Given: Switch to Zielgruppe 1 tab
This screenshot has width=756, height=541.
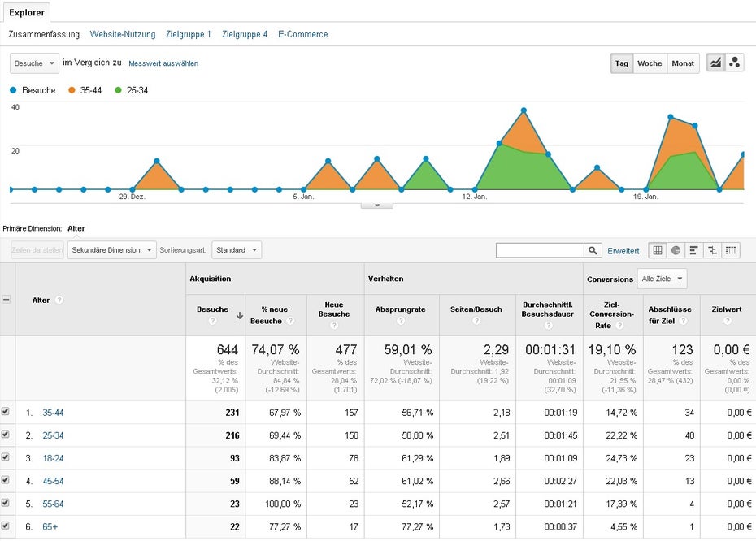Looking at the screenshot, I should 188,34.
